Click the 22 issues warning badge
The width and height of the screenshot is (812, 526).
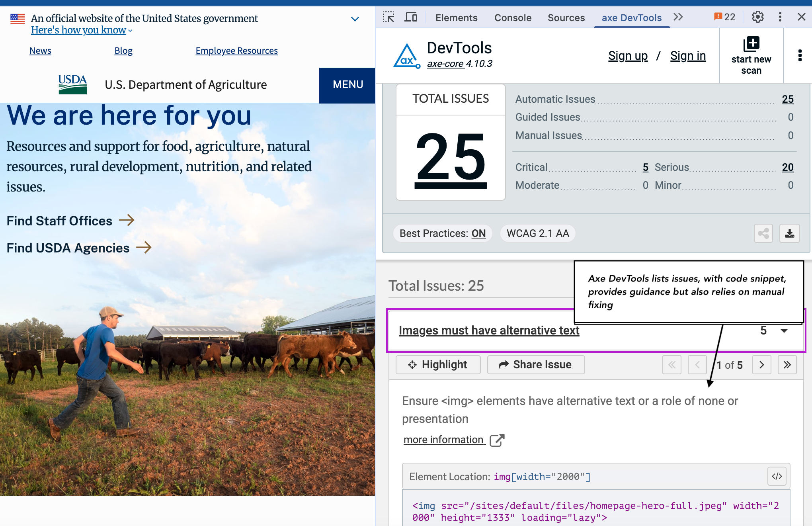pyautogui.click(x=724, y=17)
